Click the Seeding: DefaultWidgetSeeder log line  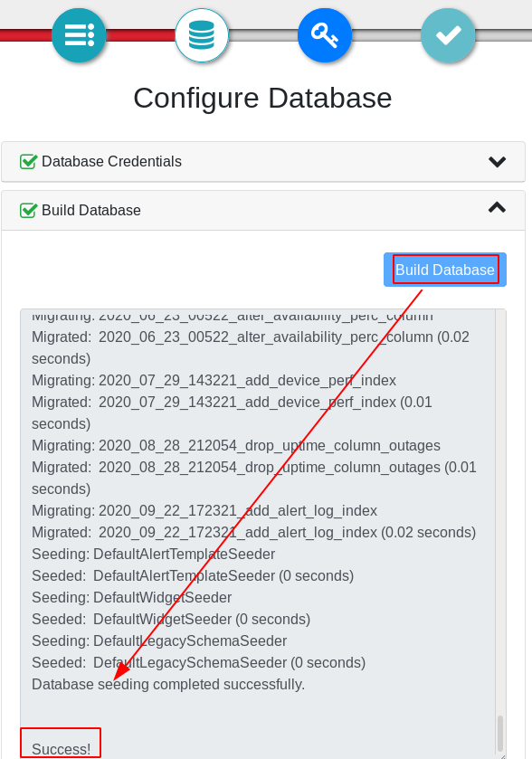[132, 597]
